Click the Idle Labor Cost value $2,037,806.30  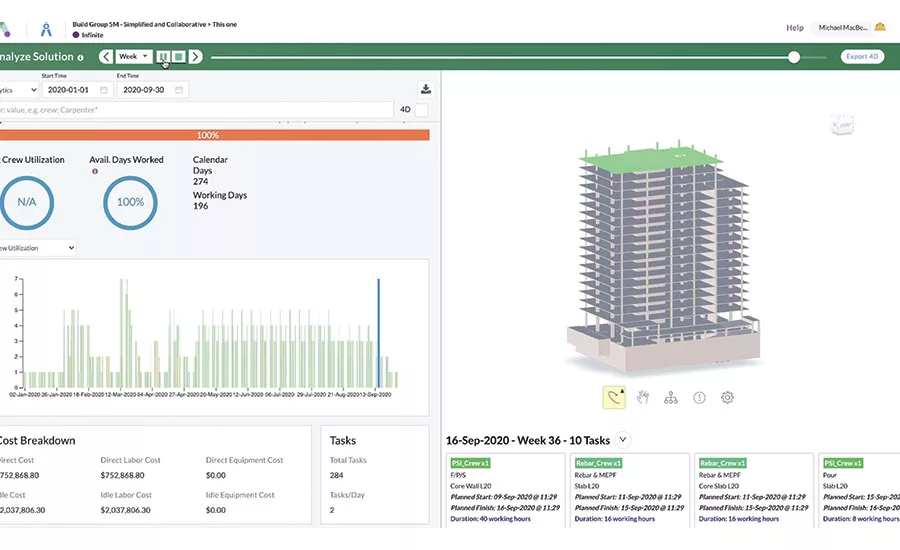click(126, 510)
